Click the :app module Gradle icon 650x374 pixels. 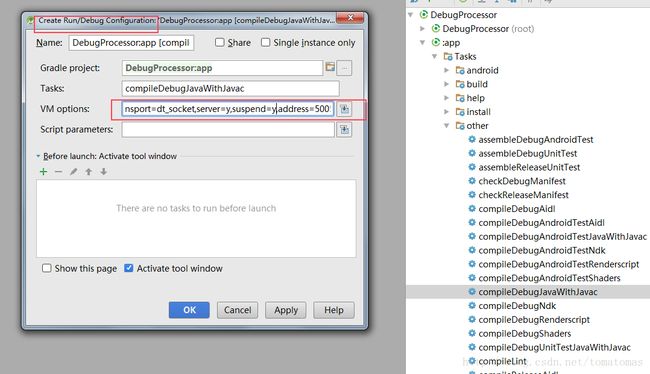click(436, 42)
